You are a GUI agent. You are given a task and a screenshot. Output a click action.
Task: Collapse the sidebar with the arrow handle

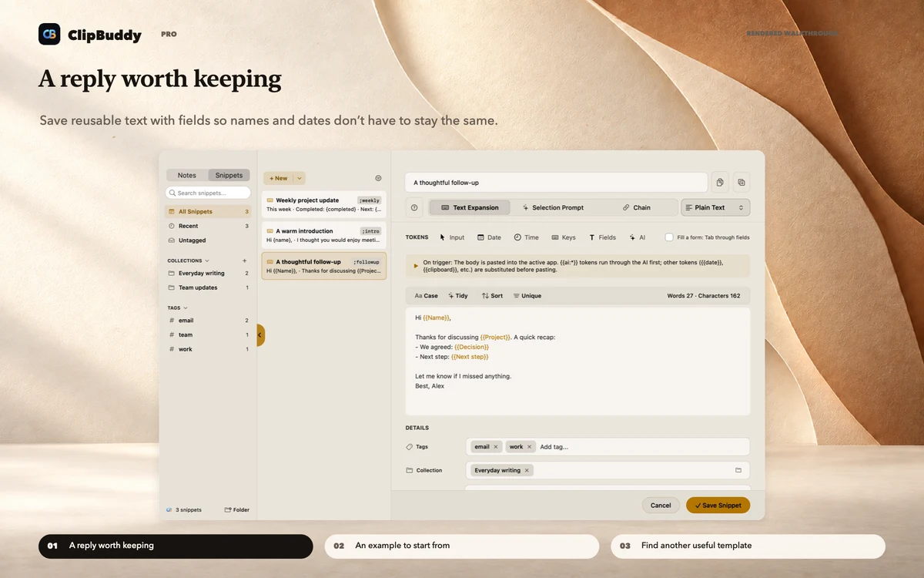[260, 335]
